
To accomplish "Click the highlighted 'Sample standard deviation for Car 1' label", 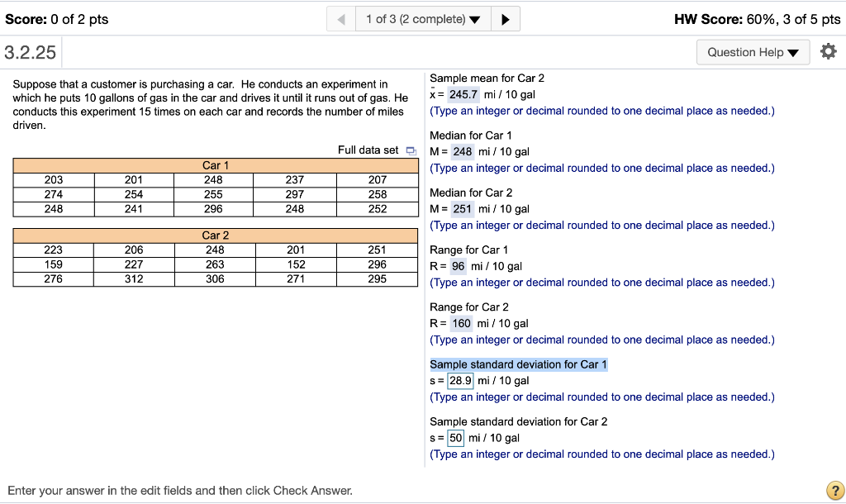I will pyautogui.click(x=519, y=364).
